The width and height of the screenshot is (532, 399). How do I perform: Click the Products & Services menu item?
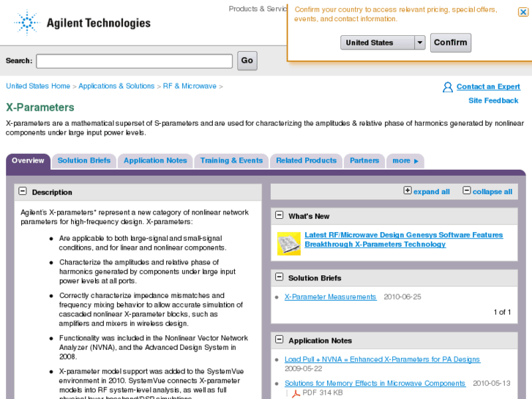tap(258, 9)
